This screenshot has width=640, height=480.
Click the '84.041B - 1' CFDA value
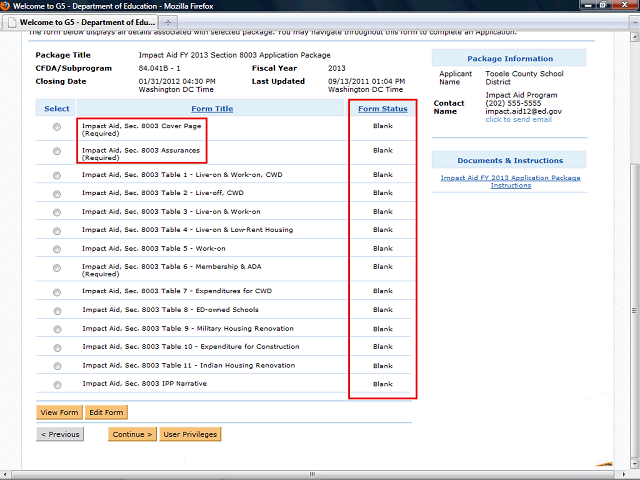pos(159,68)
